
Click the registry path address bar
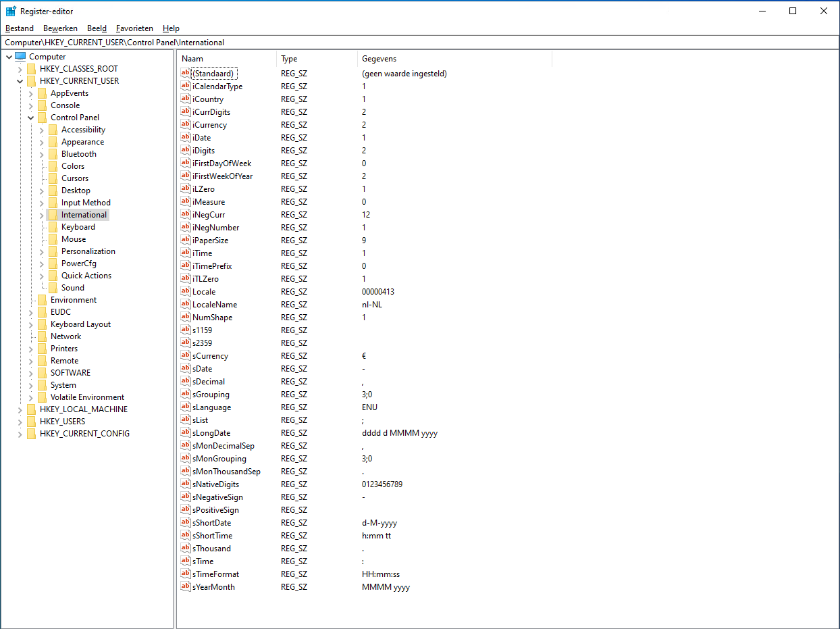tap(420, 42)
